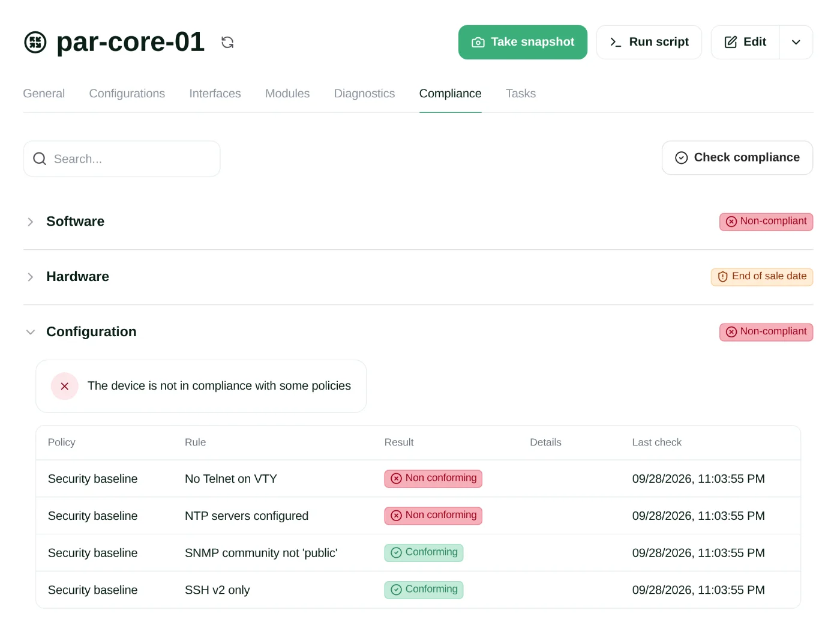Click the Details column header
Screen dimensions: 840x625
pos(545,442)
